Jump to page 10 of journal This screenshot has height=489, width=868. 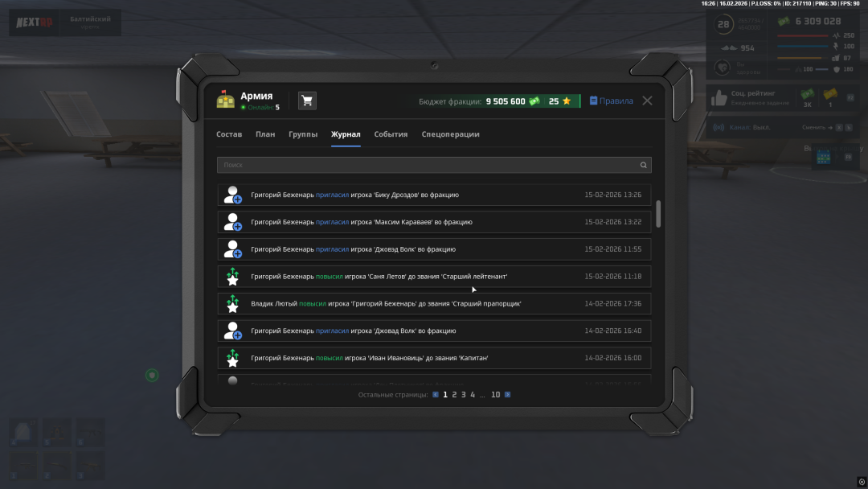pos(495,395)
